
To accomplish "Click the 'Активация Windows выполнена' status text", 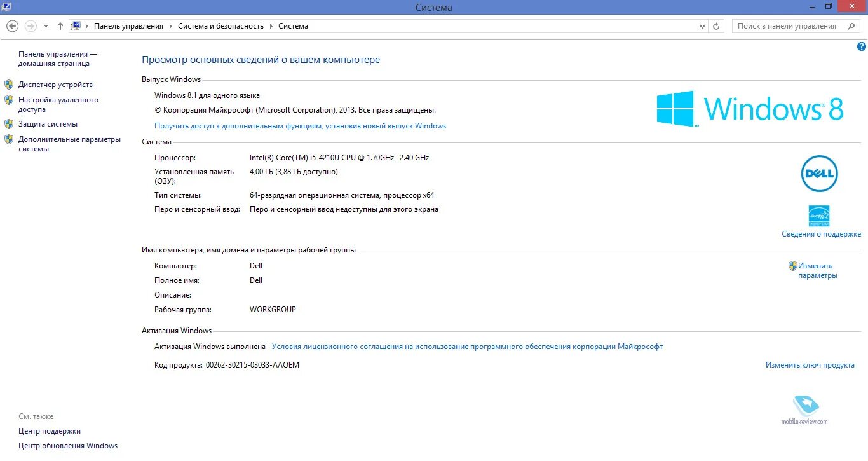I will [210, 347].
